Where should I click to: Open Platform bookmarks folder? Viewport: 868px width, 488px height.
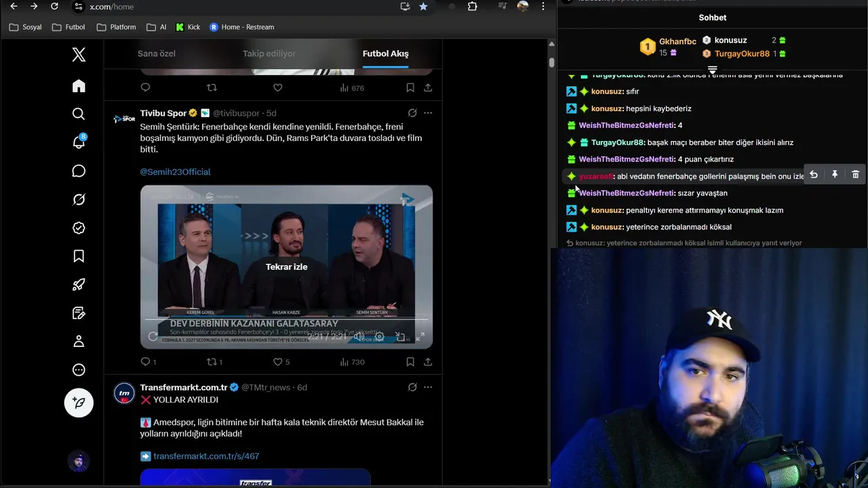(116, 27)
